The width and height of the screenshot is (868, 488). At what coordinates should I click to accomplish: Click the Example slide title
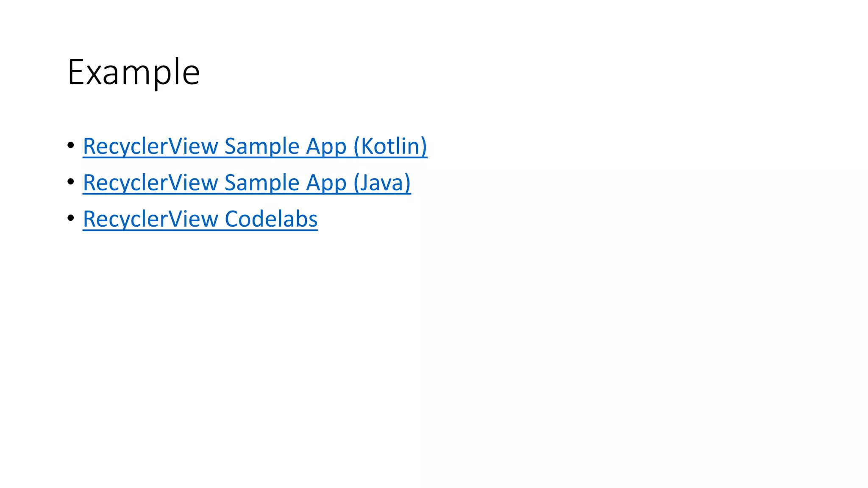[x=134, y=72]
